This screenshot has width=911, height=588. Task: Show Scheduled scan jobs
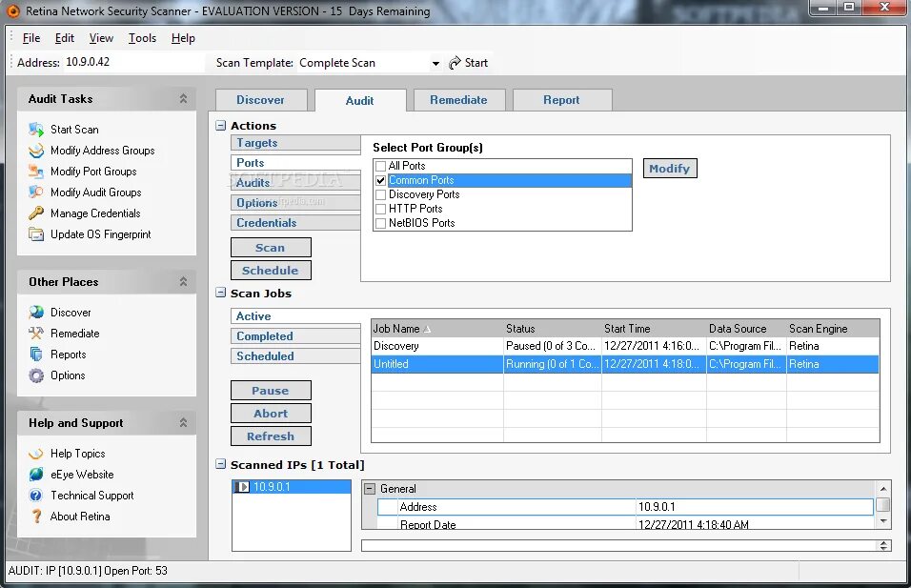click(295, 356)
